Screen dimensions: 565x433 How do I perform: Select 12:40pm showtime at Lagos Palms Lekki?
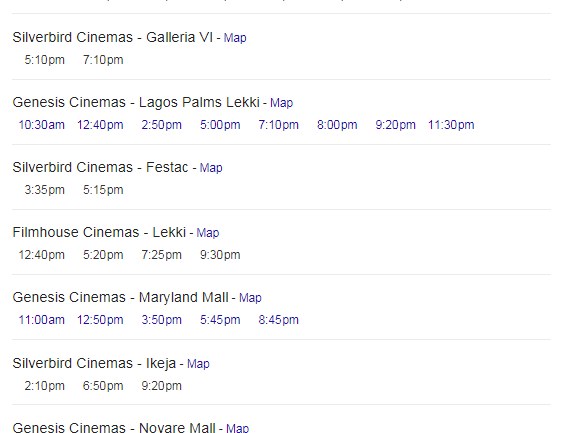click(x=100, y=125)
